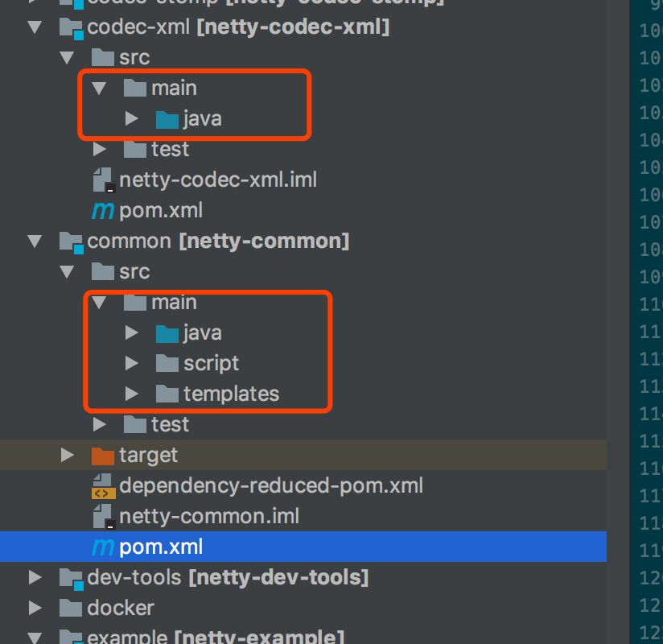
Task: Collapse the main folder under common src
Action: tap(100, 303)
